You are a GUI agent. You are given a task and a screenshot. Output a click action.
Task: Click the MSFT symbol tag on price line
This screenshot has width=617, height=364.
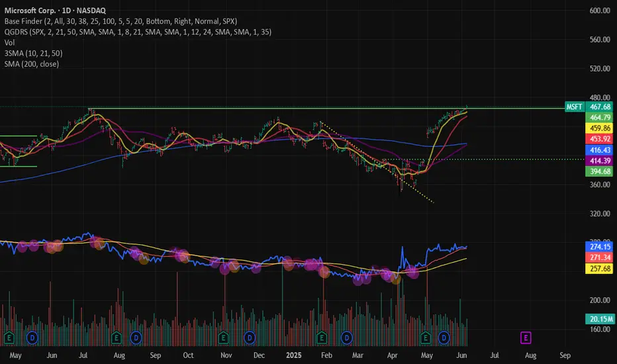574,107
